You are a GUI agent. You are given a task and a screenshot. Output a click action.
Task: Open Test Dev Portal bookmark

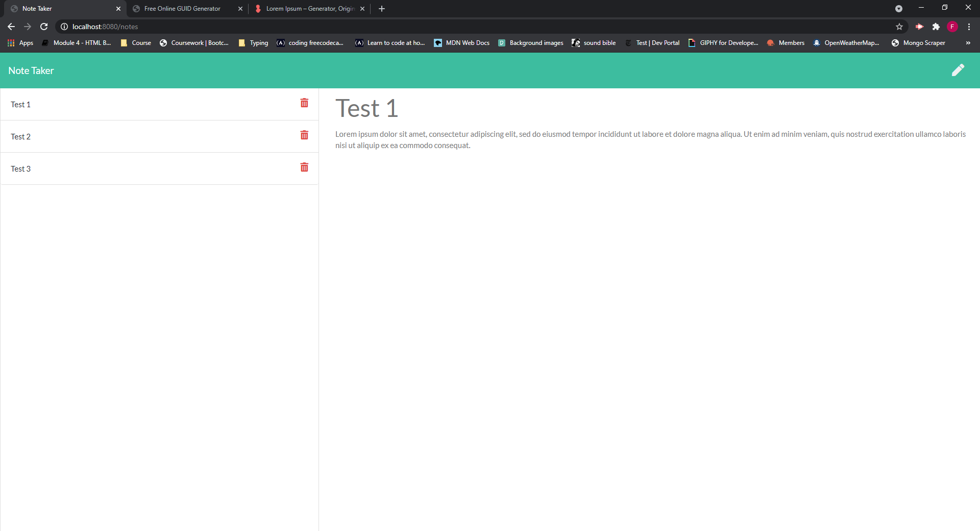(652, 43)
